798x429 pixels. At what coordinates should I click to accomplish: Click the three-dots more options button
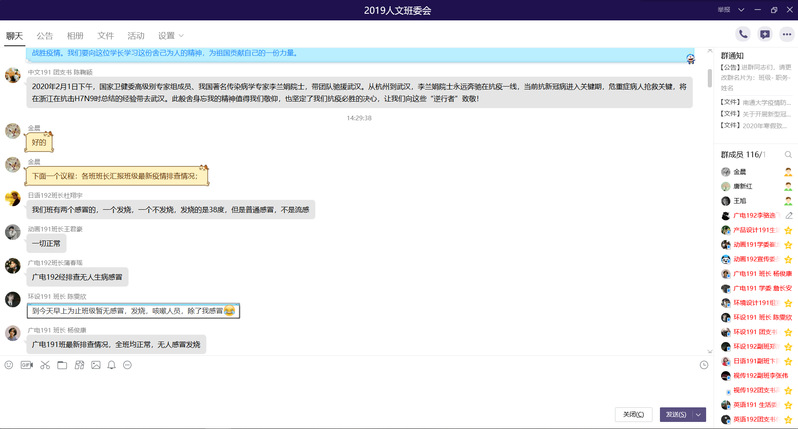pyautogui.click(x=786, y=34)
